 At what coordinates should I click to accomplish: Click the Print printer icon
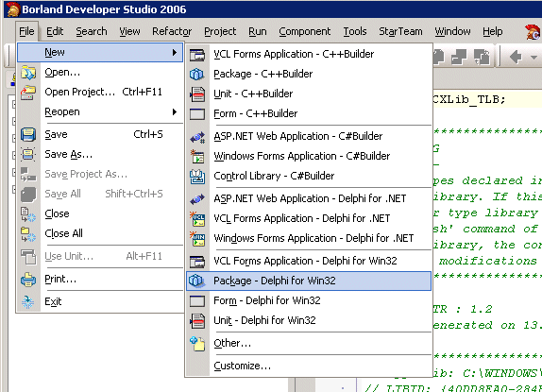pyautogui.click(x=28, y=280)
